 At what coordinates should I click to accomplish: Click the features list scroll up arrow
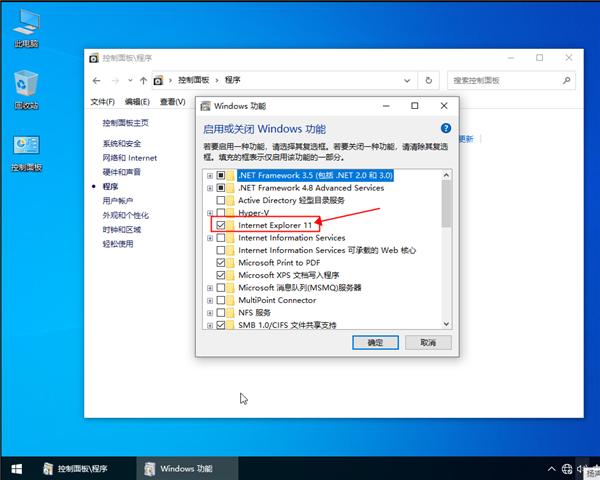tap(446, 175)
